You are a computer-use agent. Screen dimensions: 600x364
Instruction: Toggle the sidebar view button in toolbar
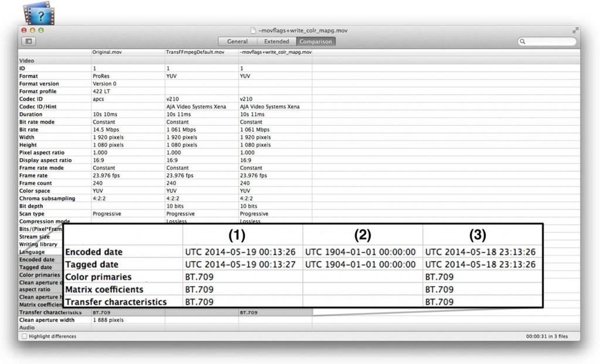pyautogui.click(x=29, y=42)
